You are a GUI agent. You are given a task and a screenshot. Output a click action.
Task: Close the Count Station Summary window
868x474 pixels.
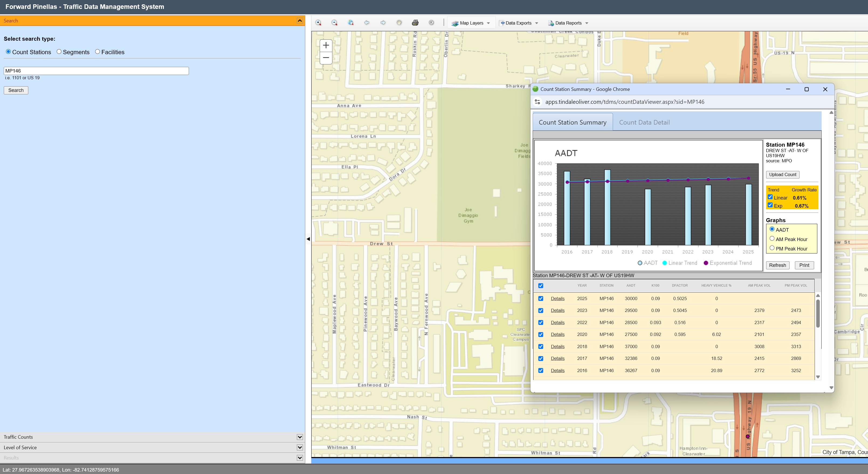[825, 89]
